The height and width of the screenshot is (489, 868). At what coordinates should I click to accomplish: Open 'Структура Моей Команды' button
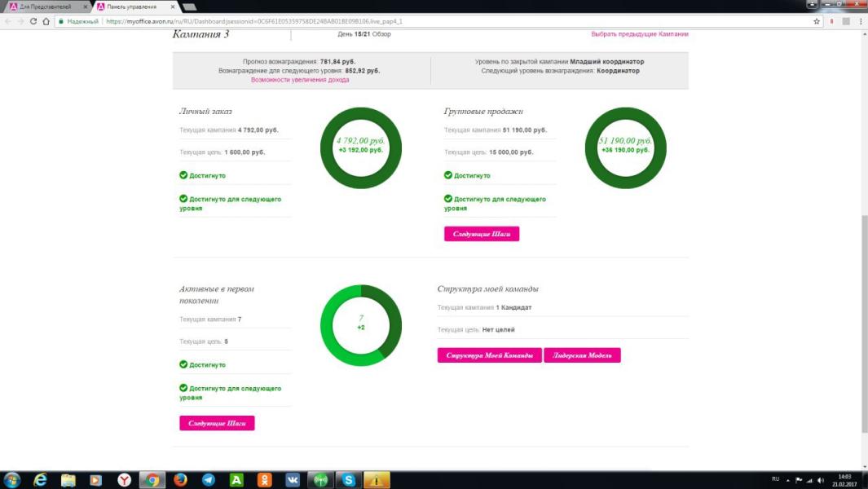[x=489, y=355]
